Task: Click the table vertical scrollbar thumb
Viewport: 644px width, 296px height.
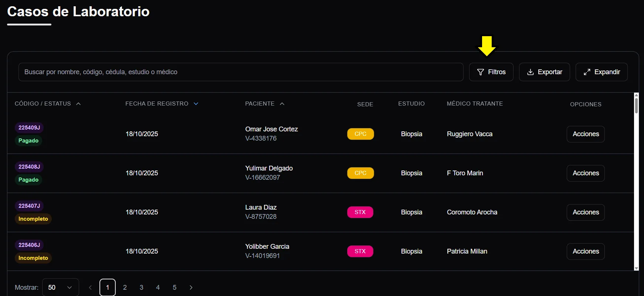Action: (636, 105)
